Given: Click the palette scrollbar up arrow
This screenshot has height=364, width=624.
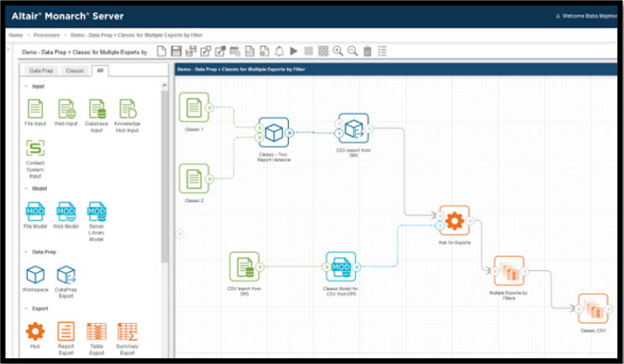Looking at the screenshot, I should point(165,86).
